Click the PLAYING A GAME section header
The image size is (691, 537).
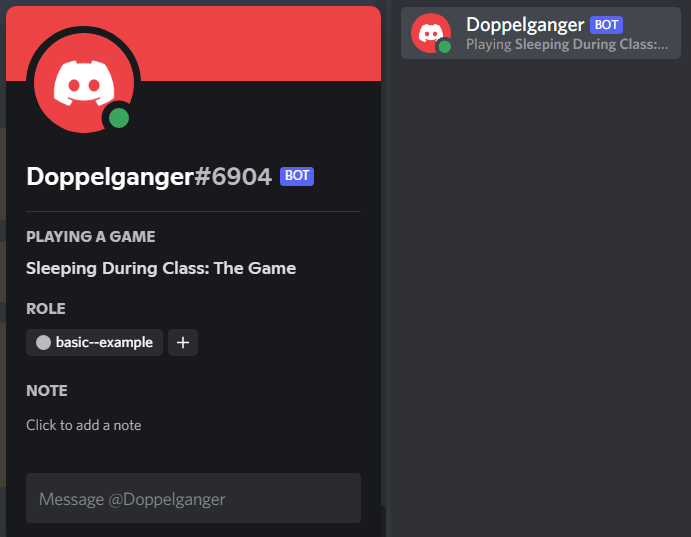click(91, 237)
